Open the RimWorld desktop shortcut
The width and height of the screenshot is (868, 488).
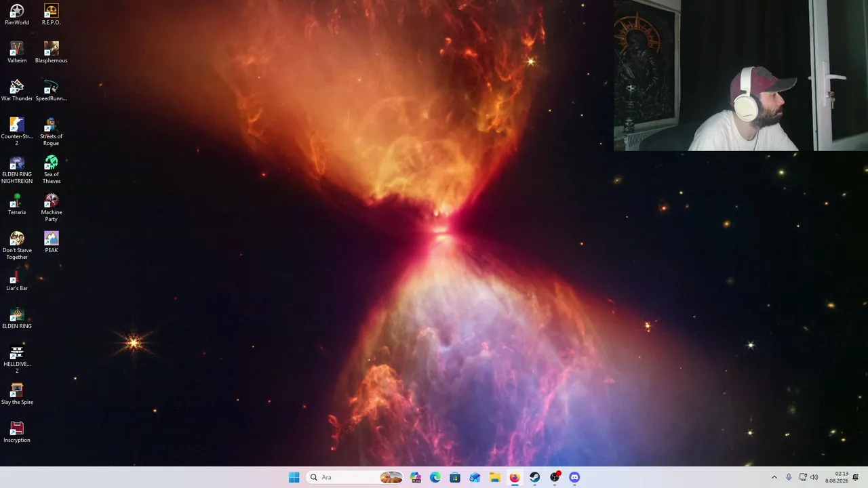pos(17,14)
